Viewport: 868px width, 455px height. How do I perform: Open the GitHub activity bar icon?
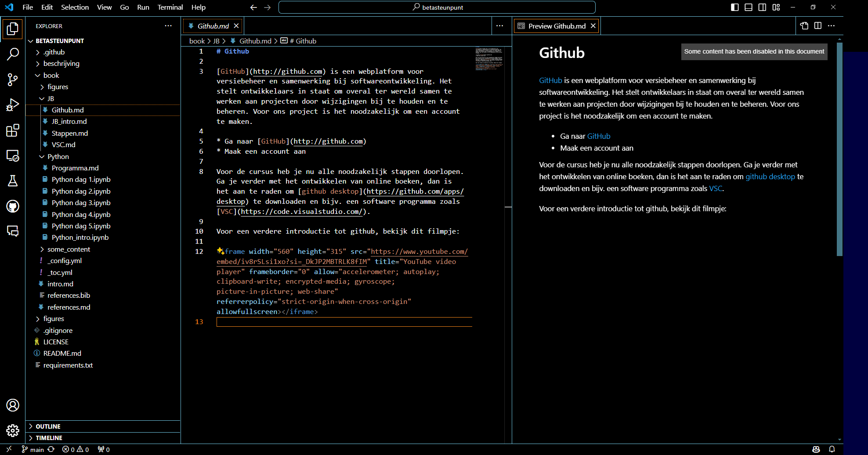point(13,206)
